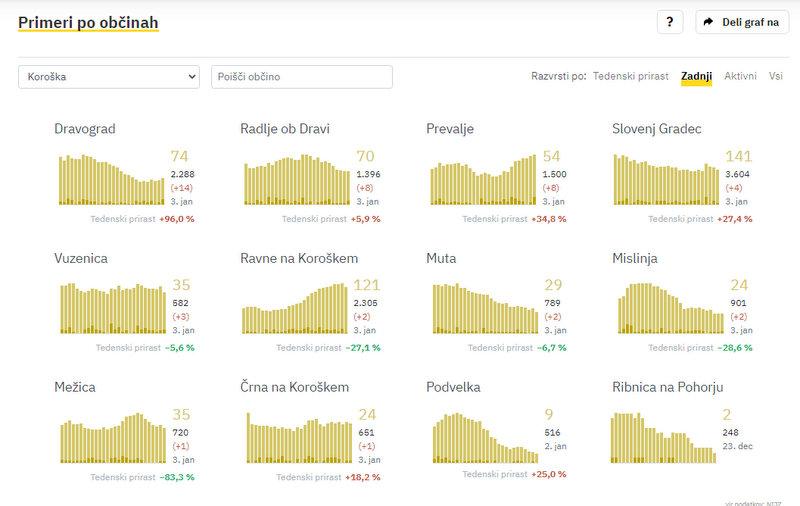Image resolution: width=800 pixels, height=506 pixels.
Task: Click the Dravograd bar chart
Action: 110,180
